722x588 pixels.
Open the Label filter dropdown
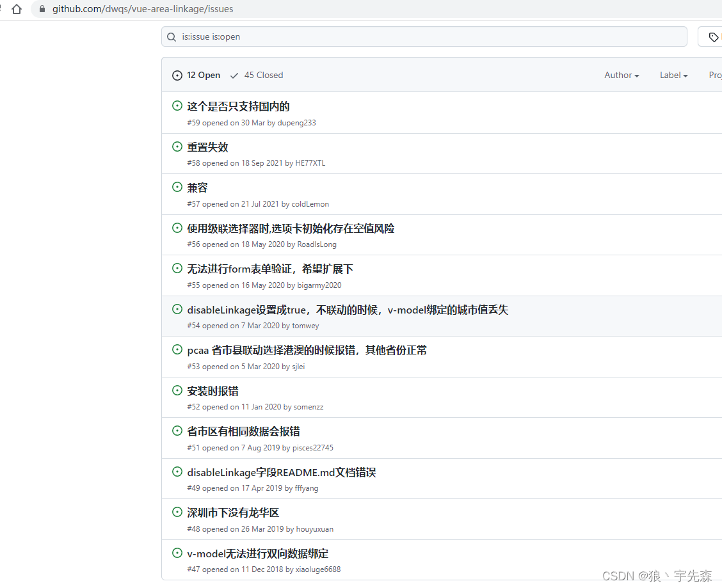pyautogui.click(x=673, y=75)
